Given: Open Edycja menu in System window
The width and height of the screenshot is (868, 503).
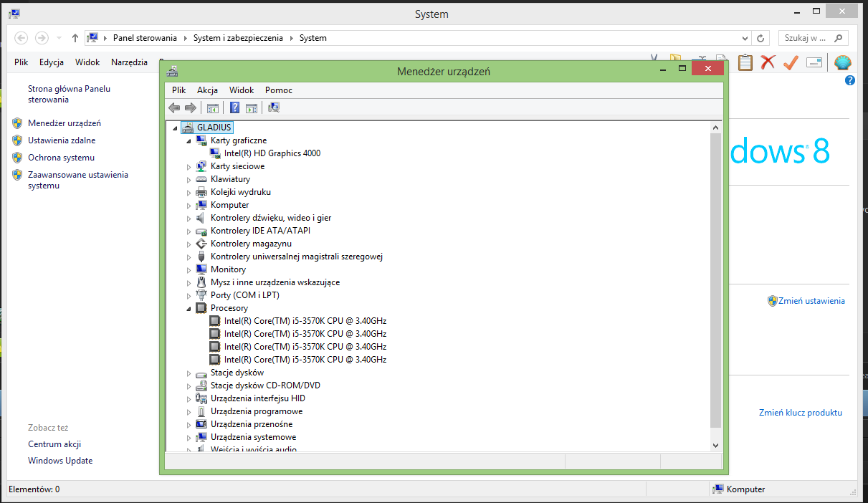Looking at the screenshot, I should (x=52, y=62).
